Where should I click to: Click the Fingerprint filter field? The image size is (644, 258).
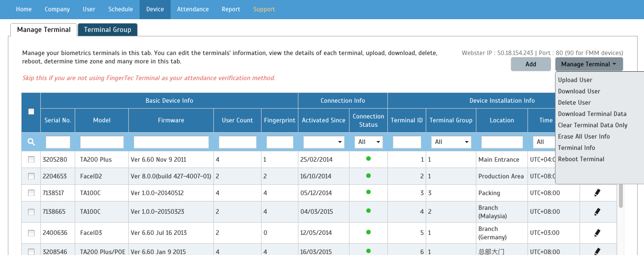[x=280, y=142]
